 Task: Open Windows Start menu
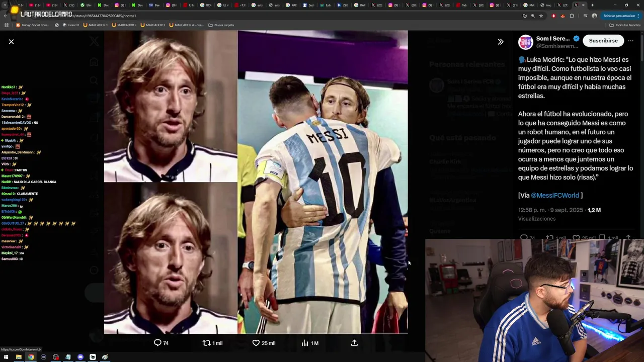tap(7, 357)
